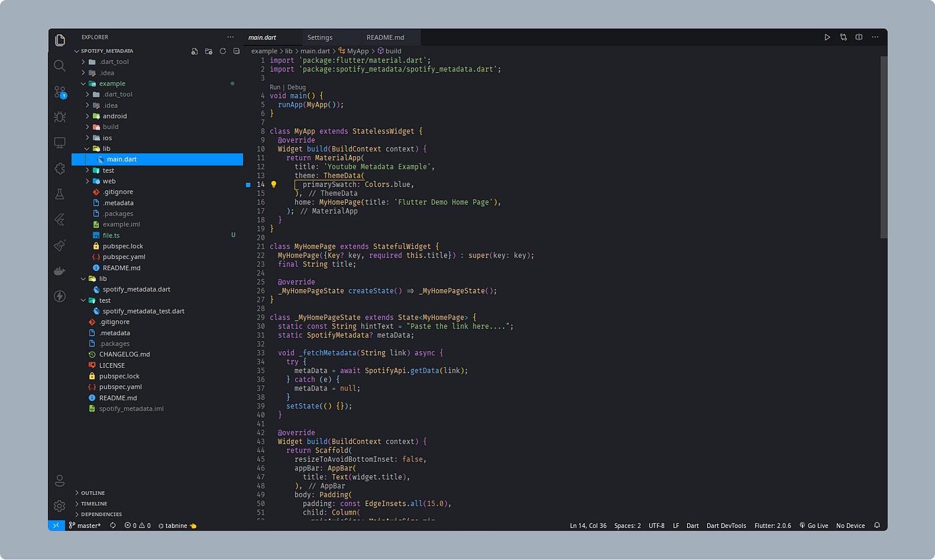Open the Docker panel icon
Screen dimensions: 935x560
pos(59,271)
